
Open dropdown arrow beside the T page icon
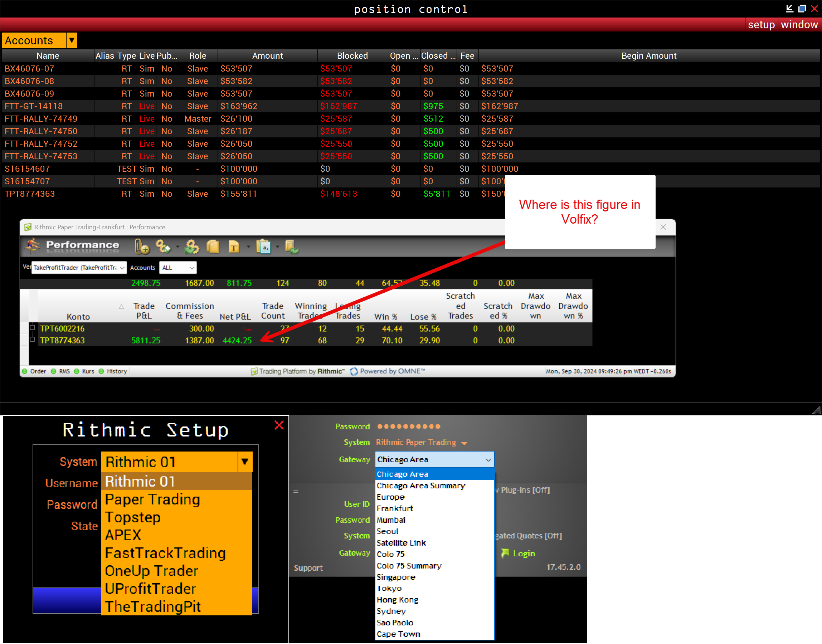tap(248, 247)
